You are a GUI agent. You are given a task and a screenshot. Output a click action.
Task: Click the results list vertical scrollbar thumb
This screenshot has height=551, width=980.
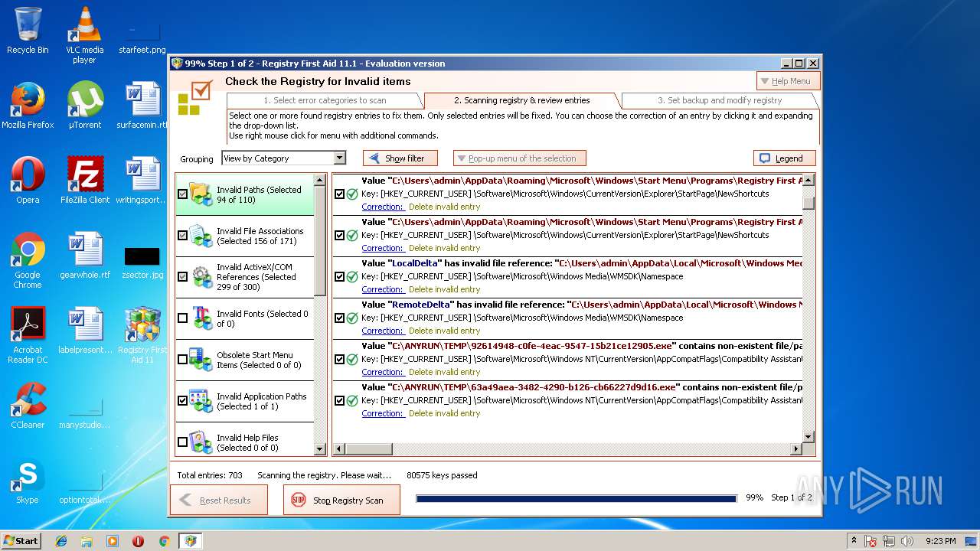(808, 203)
